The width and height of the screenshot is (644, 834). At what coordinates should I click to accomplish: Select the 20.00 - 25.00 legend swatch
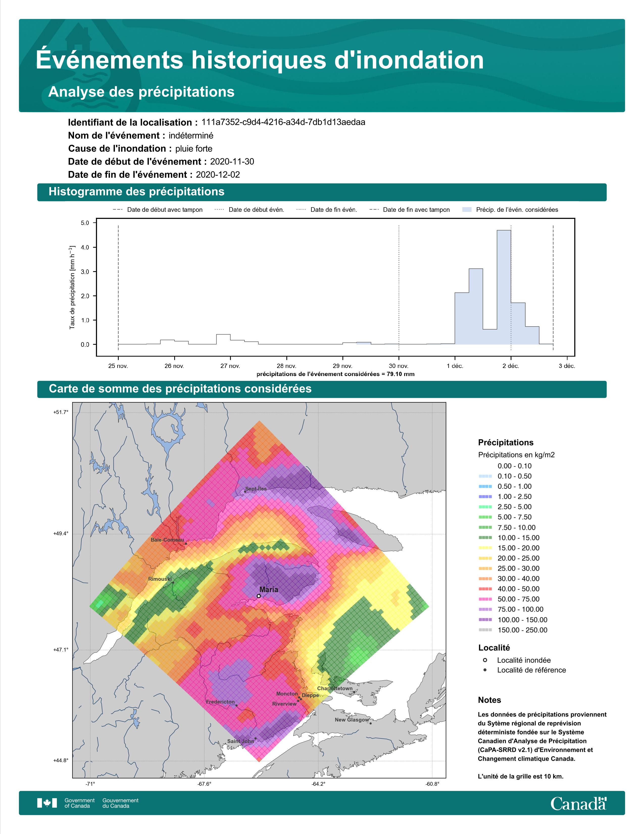pos(485,558)
